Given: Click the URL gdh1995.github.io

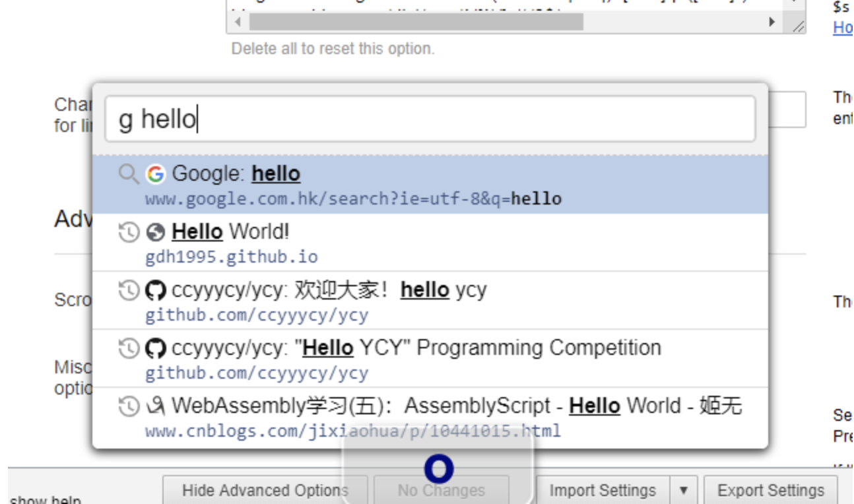Looking at the screenshot, I should click(232, 257).
